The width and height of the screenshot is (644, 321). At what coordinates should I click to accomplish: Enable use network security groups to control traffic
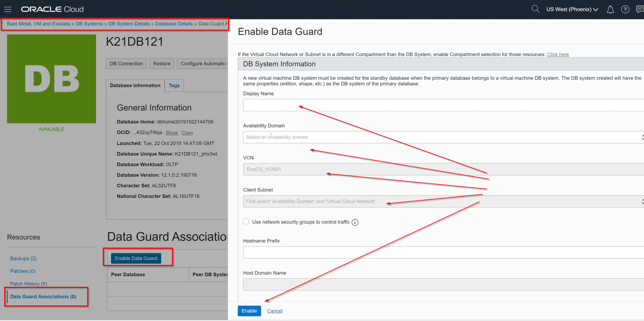246,222
